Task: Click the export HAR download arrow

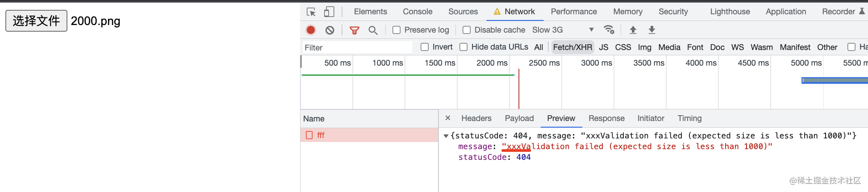Action: coord(652,30)
